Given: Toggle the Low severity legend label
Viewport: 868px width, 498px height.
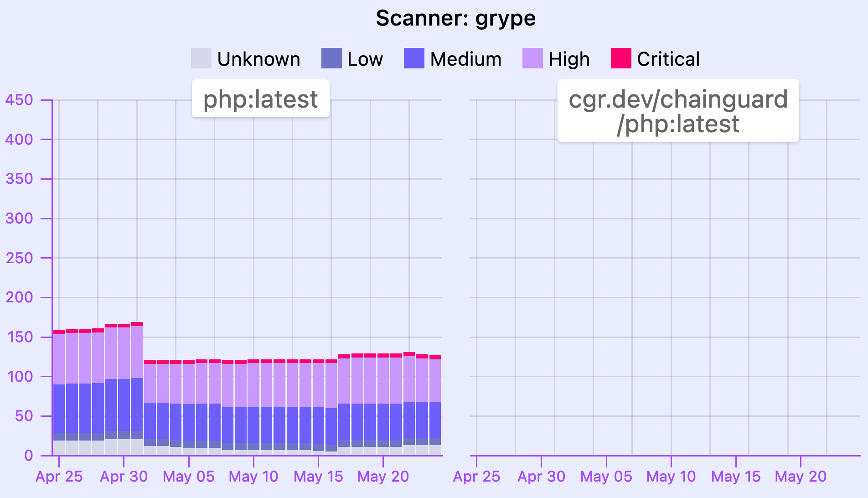Looking at the screenshot, I should click(x=365, y=59).
